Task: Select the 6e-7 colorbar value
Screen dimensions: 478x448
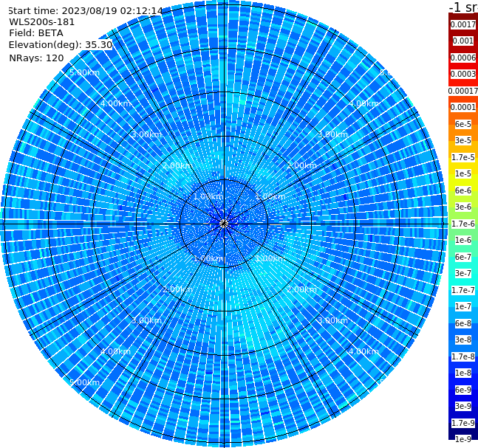Action: (463, 257)
